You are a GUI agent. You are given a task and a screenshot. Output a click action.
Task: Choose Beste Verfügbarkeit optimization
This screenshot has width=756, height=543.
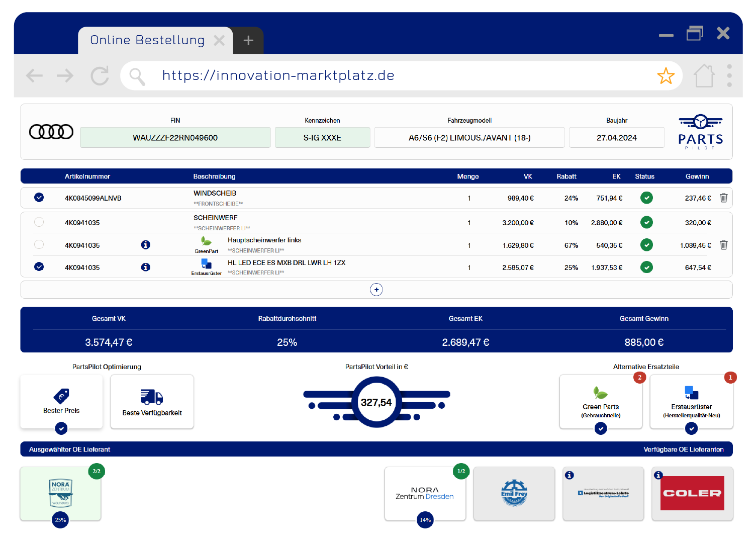coord(152,402)
